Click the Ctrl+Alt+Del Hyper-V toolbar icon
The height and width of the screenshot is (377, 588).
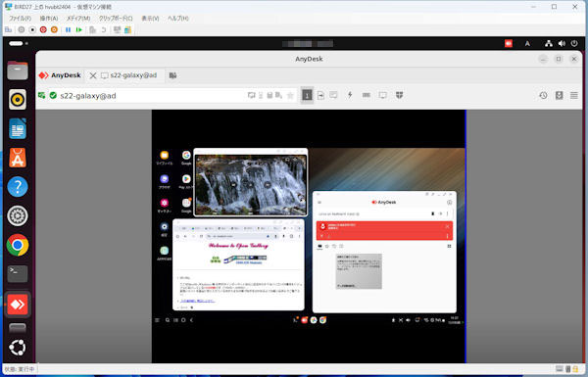(8, 29)
